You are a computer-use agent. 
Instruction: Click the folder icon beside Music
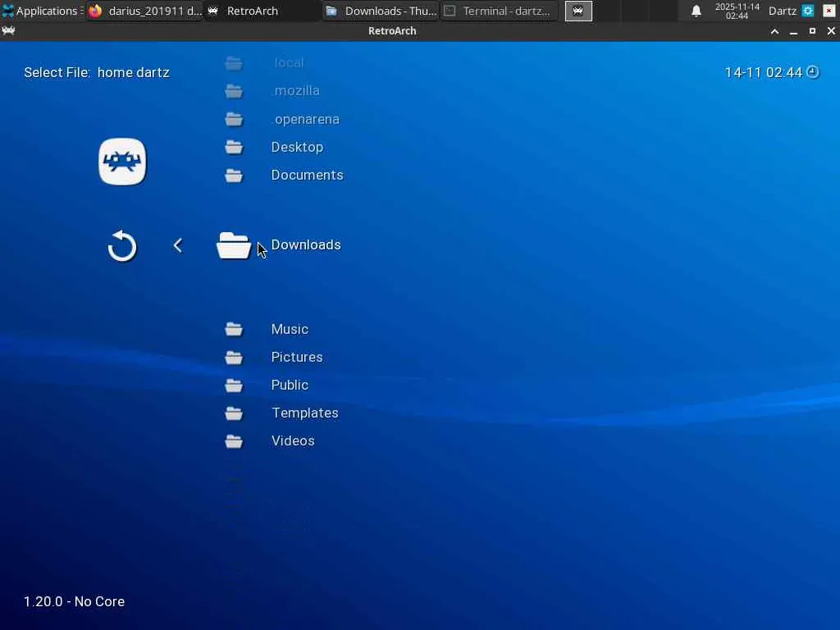click(x=234, y=330)
